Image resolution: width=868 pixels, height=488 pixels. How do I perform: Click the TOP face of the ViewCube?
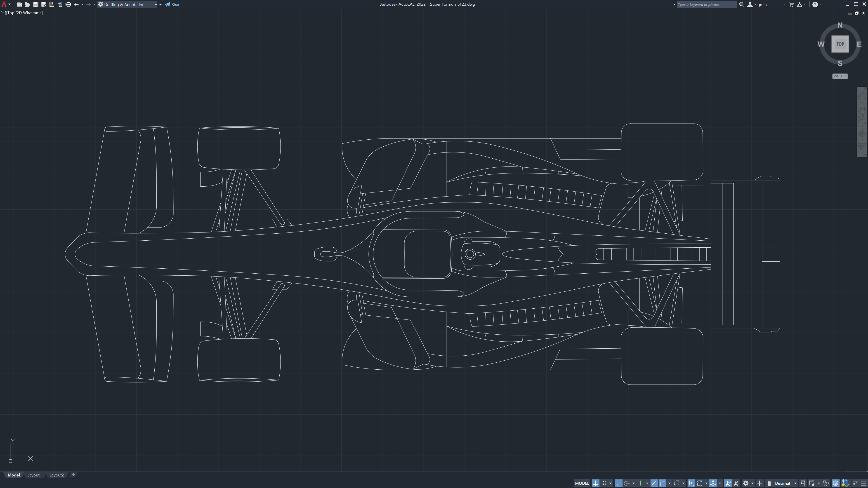tap(840, 44)
